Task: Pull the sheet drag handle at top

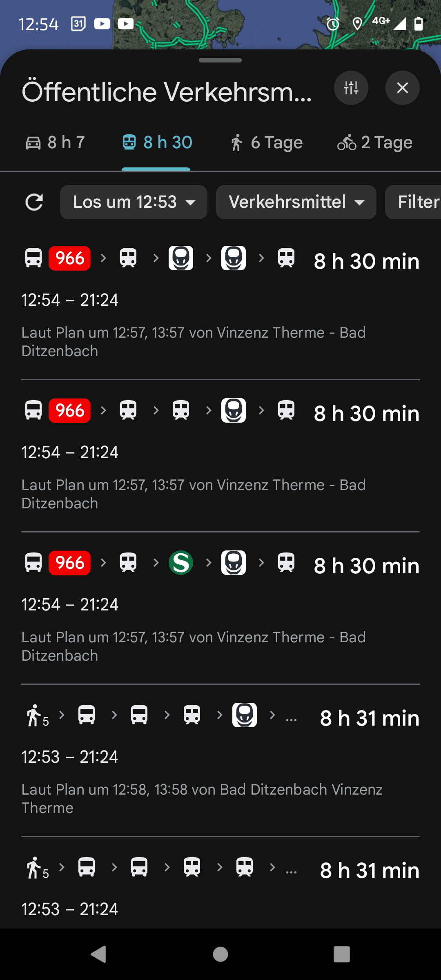Action: pyautogui.click(x=220, y=60)
